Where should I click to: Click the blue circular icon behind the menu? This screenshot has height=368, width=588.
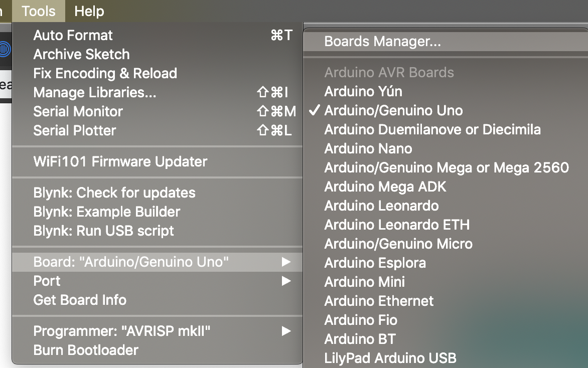point(5,49)
